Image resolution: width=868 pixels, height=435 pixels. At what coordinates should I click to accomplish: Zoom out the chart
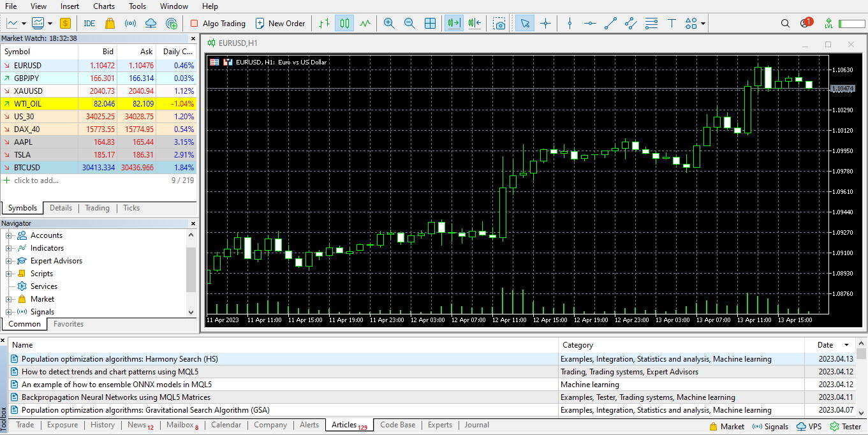pyautogui.click(x=409, y=23)
